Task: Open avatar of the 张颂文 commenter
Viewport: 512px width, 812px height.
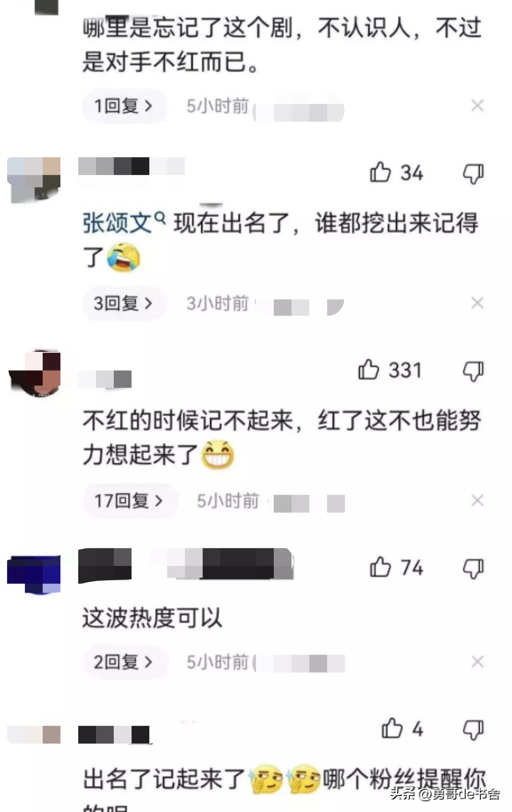Action: point(34,180)
